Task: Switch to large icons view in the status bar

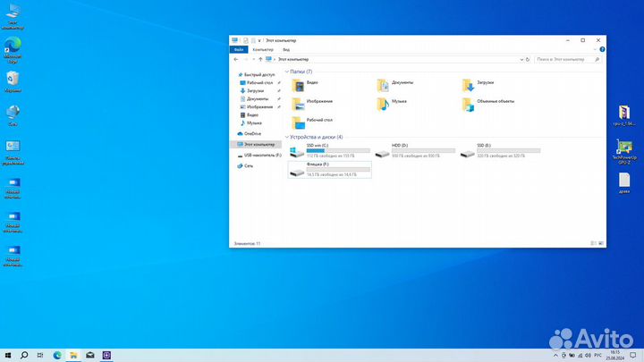Action: [x=601, y=243]
